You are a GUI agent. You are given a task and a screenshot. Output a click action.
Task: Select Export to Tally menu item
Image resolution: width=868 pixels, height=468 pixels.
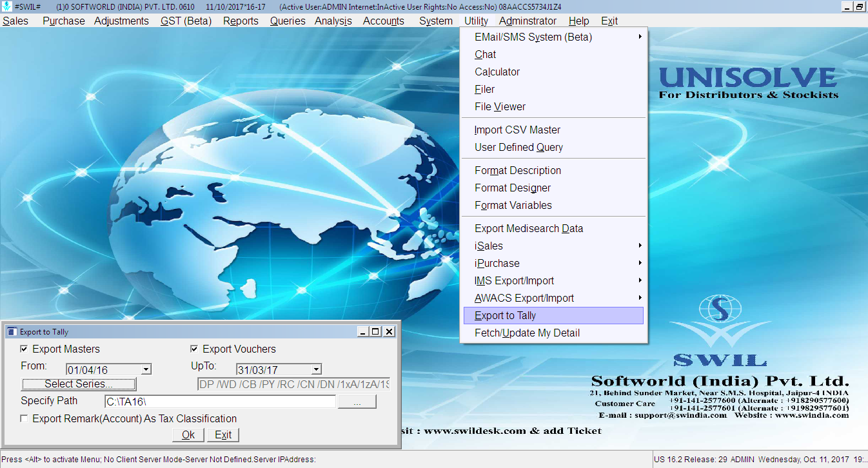[x=554, y=316]
